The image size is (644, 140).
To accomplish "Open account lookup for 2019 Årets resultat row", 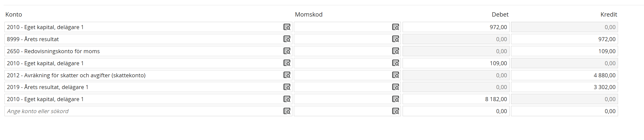I will point(287,87).
